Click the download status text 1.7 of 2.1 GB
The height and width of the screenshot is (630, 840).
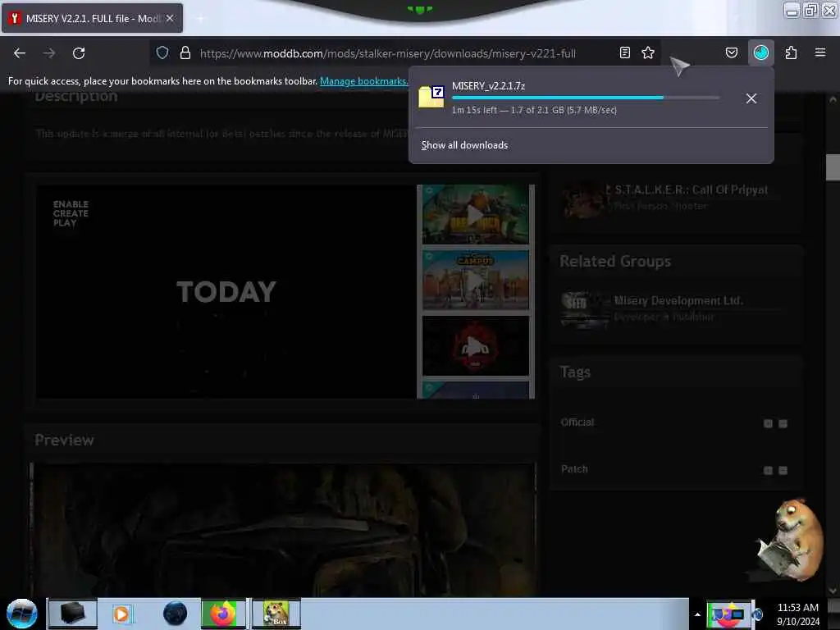534,111
